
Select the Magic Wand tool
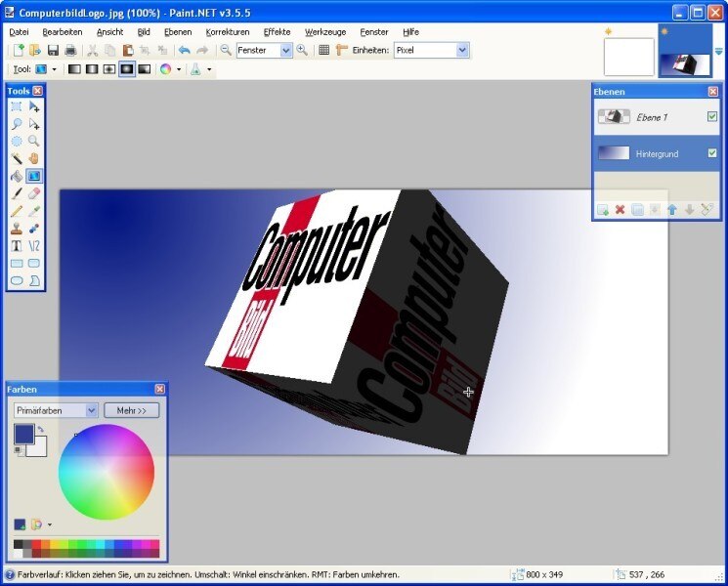click(17, 158)
